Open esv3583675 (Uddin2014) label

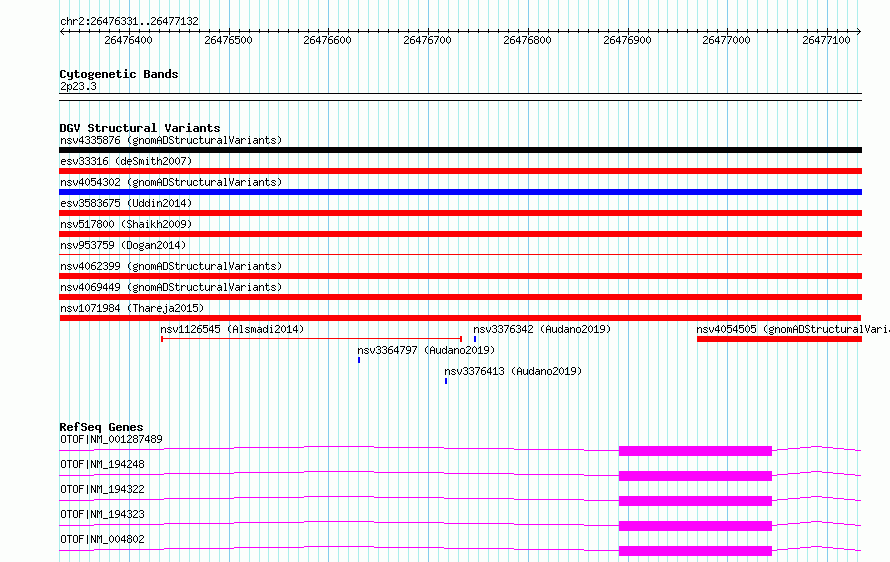click(x=126, y=203)
